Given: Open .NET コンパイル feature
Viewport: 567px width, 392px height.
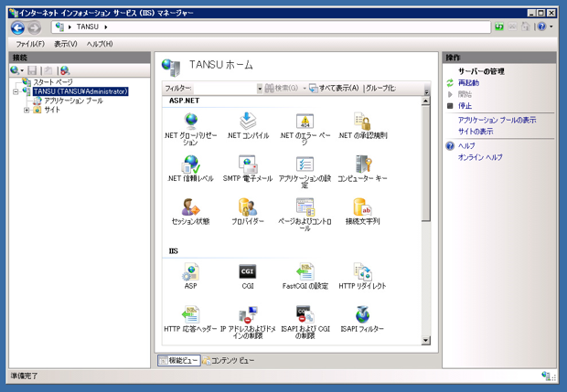Looking at the screenshot, I should pyautogui.click(x=248, y=125).
